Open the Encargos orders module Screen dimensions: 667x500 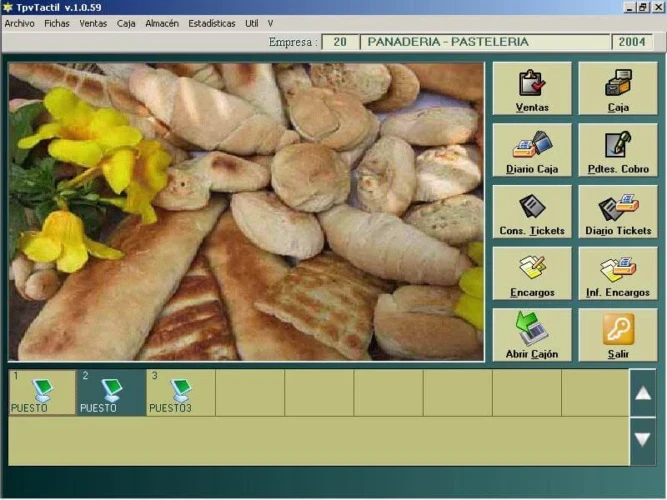click(x=532, y=274)
